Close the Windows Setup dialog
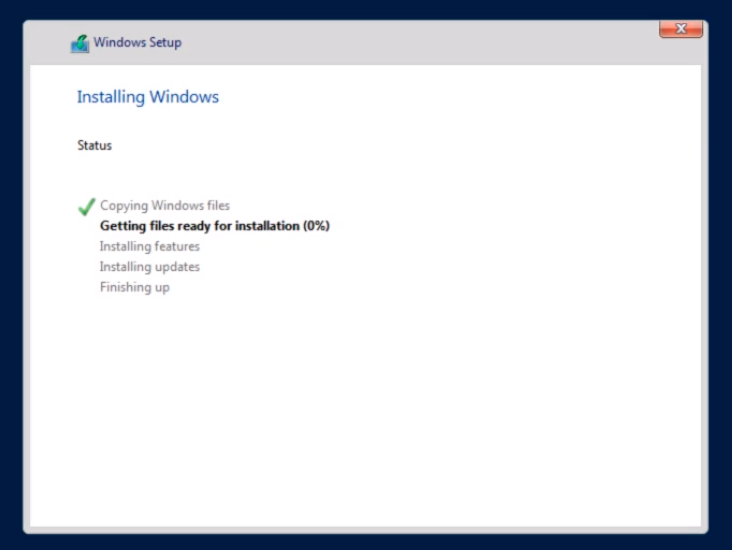 (681, 29)
